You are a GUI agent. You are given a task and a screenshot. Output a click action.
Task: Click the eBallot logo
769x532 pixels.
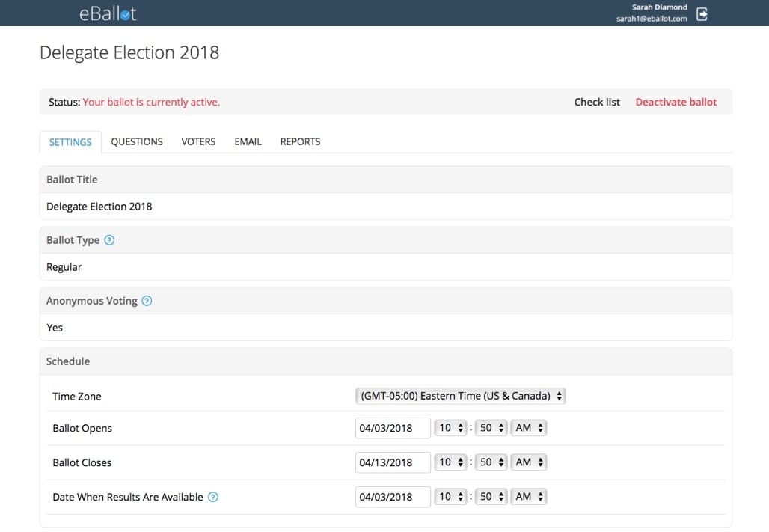point(107,13)
